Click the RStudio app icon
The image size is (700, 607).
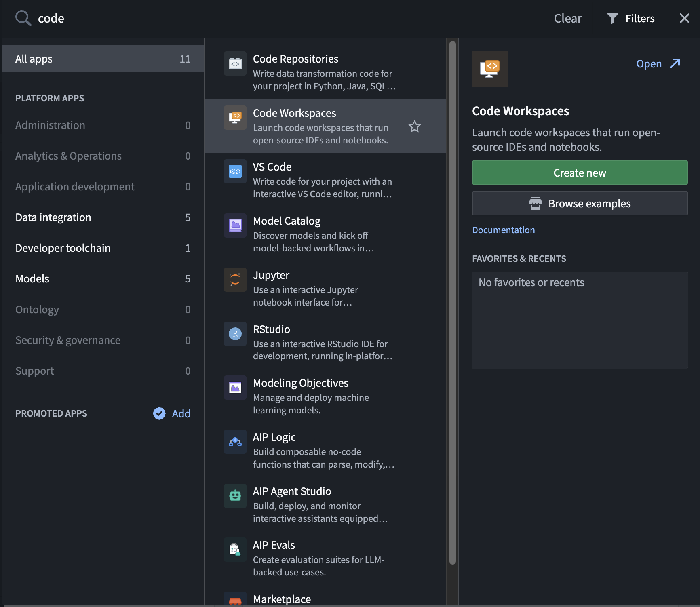coord(235,334)
